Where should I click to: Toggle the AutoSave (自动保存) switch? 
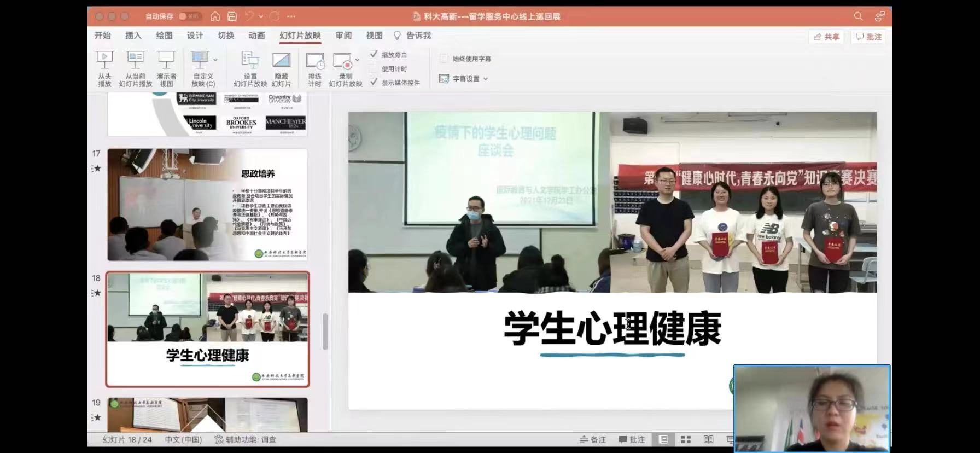tap(190, 16)
